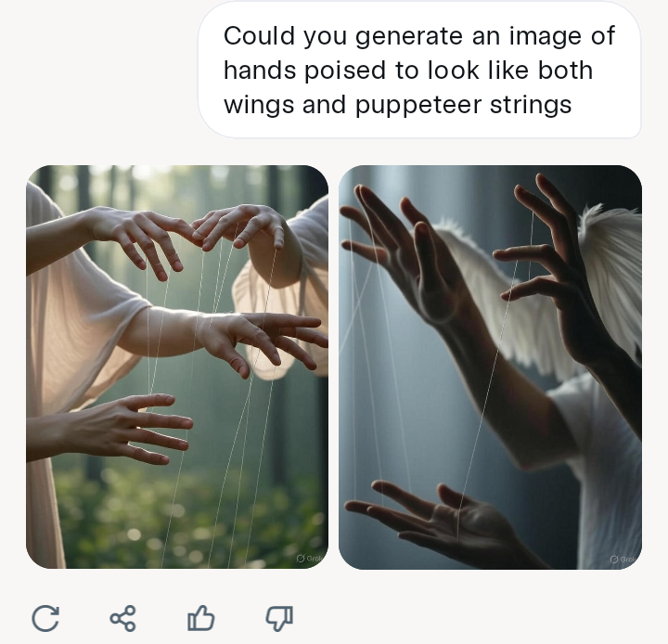This screenshot has width=668, height=644.
Task: Click the Grok watermark on forest image
Action: pos(310,559)
